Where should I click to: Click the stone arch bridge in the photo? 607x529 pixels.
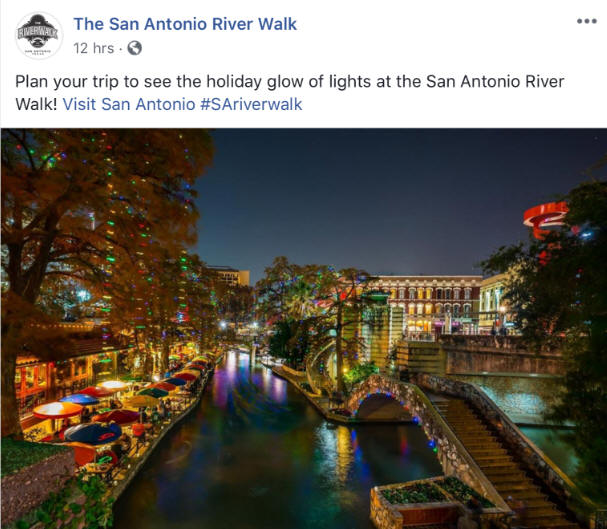pyautogui.click(x=383, y=399)
